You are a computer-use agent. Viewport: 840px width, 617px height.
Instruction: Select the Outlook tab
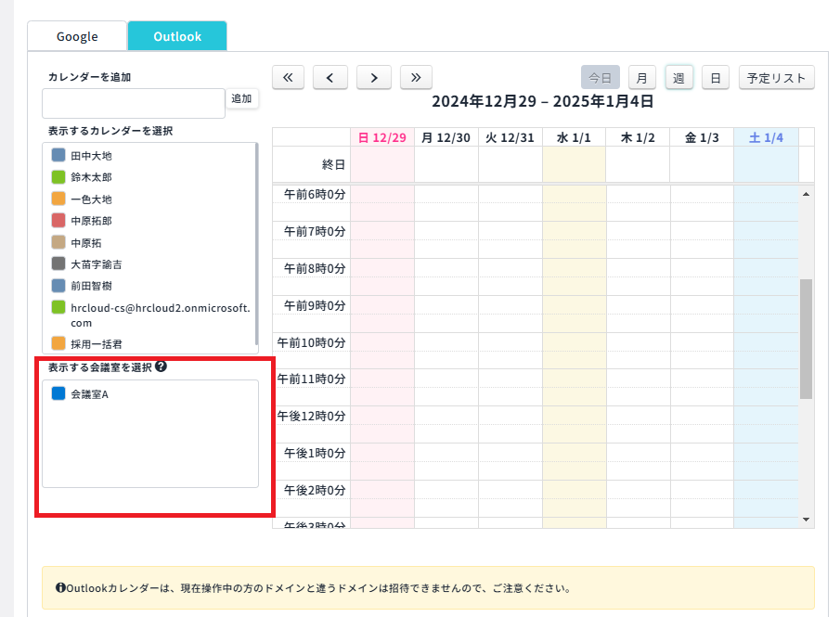(177, 36)
